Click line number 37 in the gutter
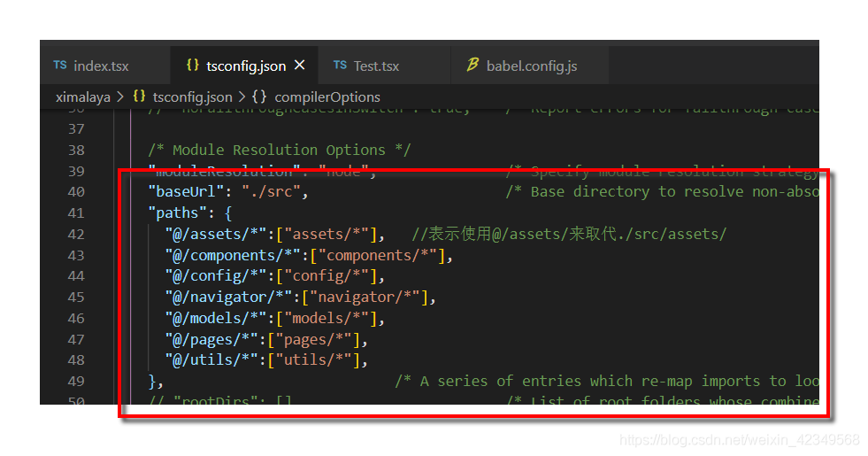The height and width of the screenshot is (456, 868). coord(76,129)
